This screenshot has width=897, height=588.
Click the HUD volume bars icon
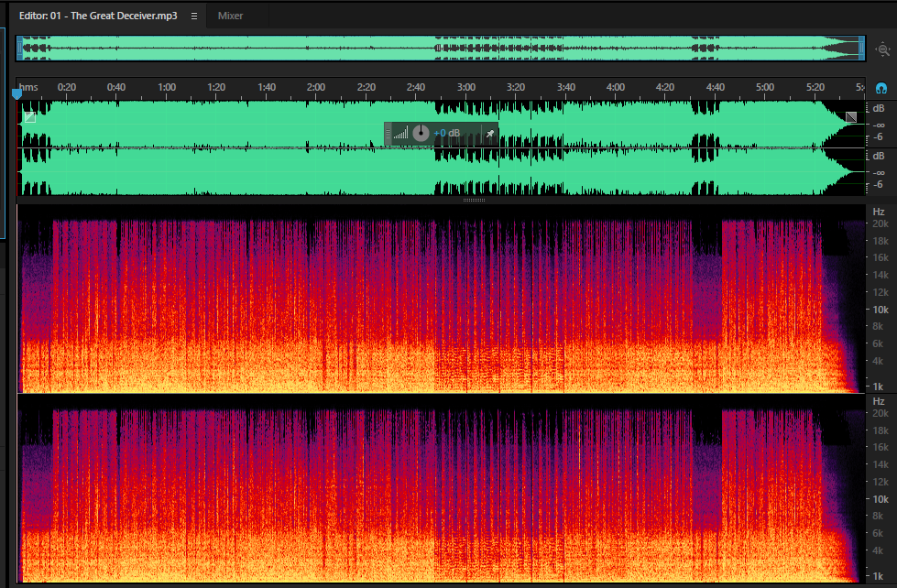pyautogui.click(x=400, y=134)
